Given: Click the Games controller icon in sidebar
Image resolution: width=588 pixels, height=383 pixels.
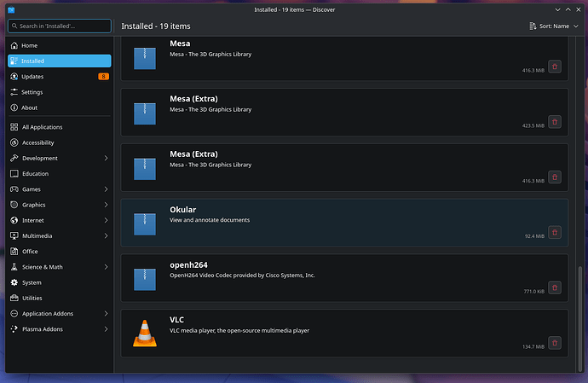Looking at the screenshot, I should click(x=14, y=189).
